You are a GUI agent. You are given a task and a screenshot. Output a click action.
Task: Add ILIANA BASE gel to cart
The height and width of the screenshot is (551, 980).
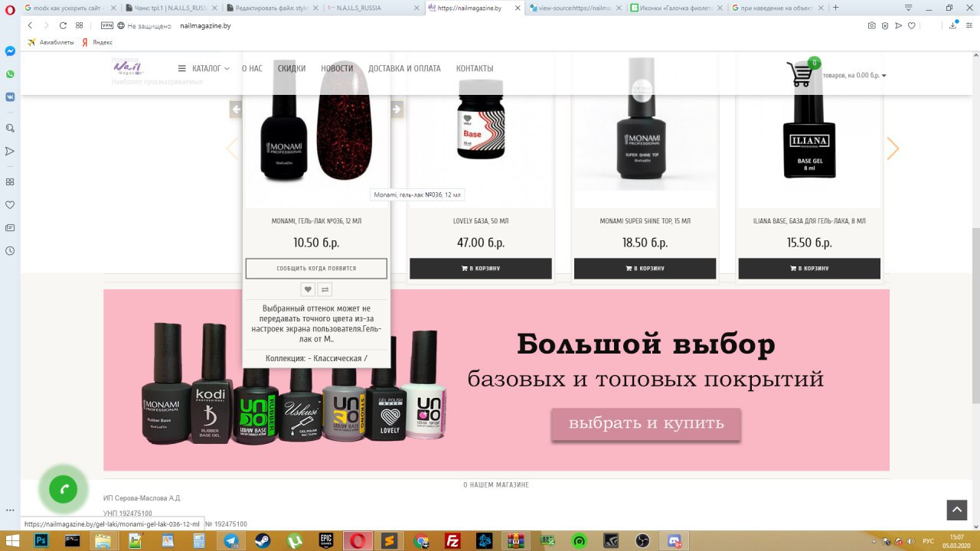click(x=809, y=269)
